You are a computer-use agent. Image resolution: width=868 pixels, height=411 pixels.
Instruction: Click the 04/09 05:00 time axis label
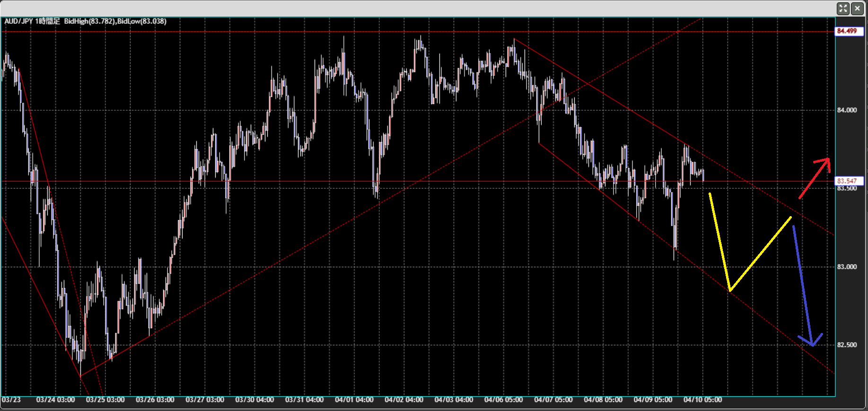tap(653, 400)
